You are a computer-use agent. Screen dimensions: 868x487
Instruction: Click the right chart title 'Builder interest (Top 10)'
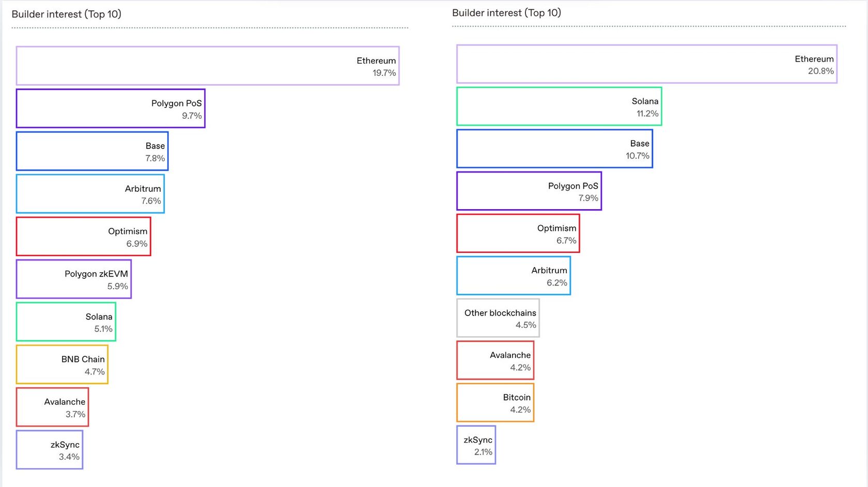click(506, 12)
